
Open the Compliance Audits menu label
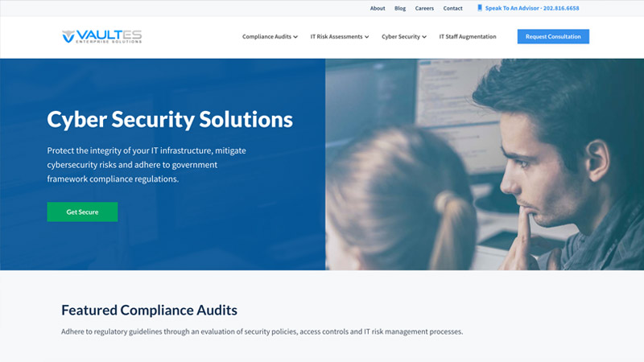click(x=266, y=37)
